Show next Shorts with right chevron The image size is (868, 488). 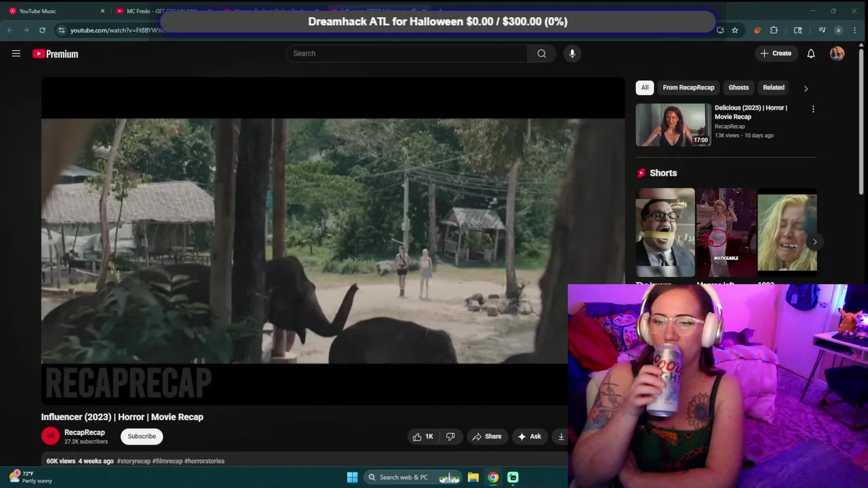tap(814, 242)
